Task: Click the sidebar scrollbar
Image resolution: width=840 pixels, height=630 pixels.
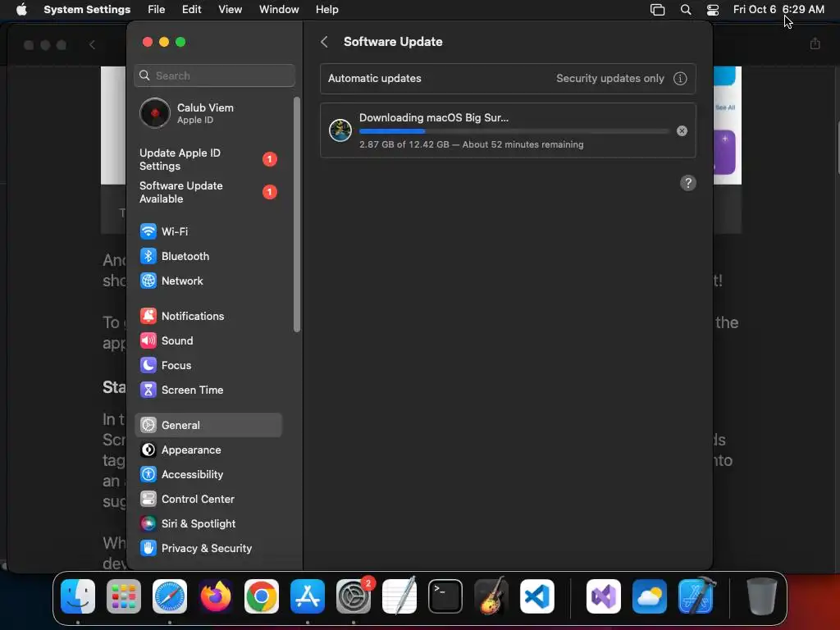Action: tap(297, 214)
